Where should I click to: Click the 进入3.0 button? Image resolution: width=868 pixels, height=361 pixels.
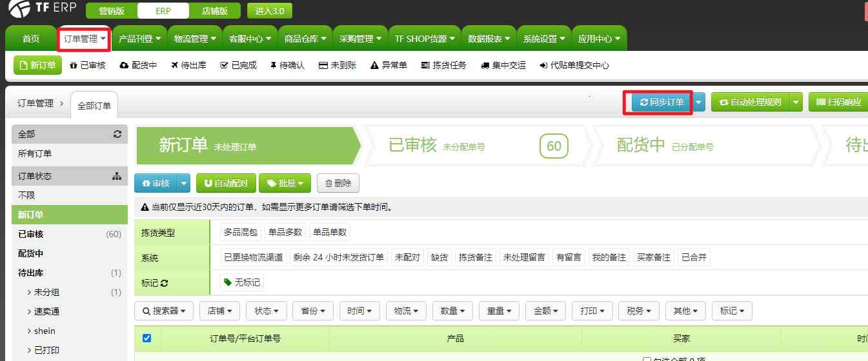point(270,11)
